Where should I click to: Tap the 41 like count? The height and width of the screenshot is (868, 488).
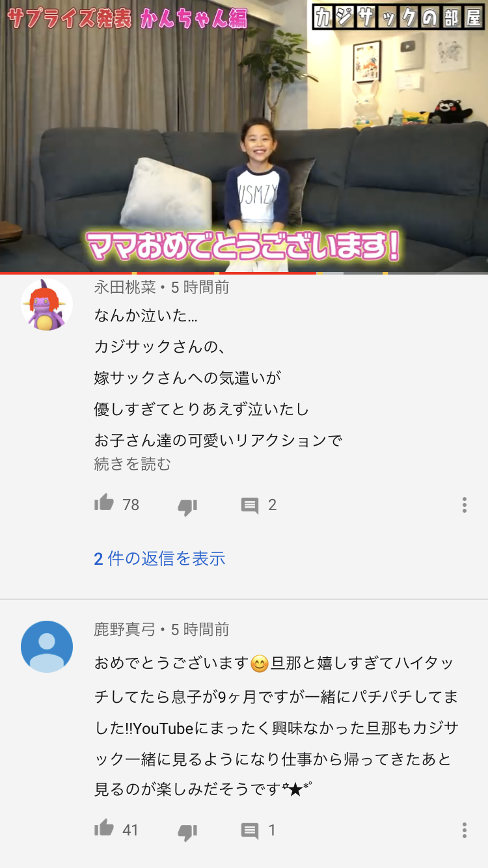tap(131, 830)
